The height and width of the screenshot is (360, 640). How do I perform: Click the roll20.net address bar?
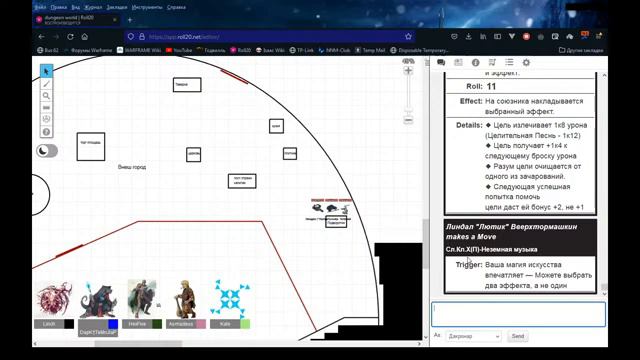click(269, 37)
